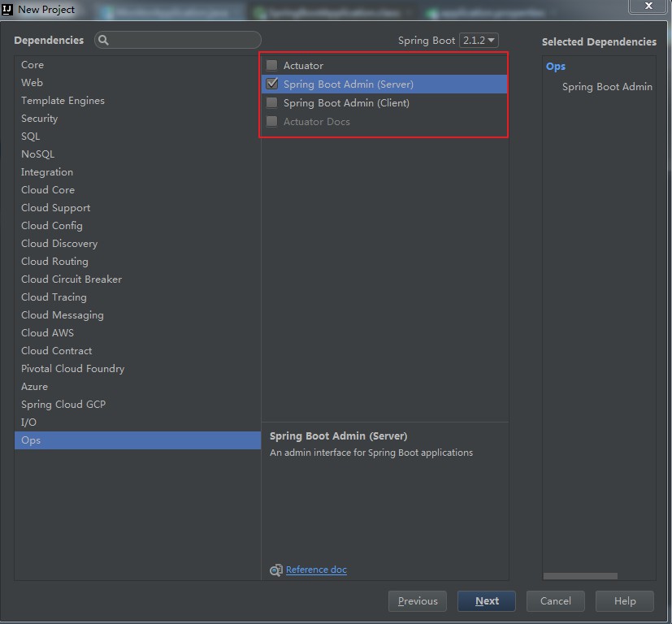The width and height of the screenshot is (672, 624).
Task: Click the Cancel button
Action: (556, 601)
